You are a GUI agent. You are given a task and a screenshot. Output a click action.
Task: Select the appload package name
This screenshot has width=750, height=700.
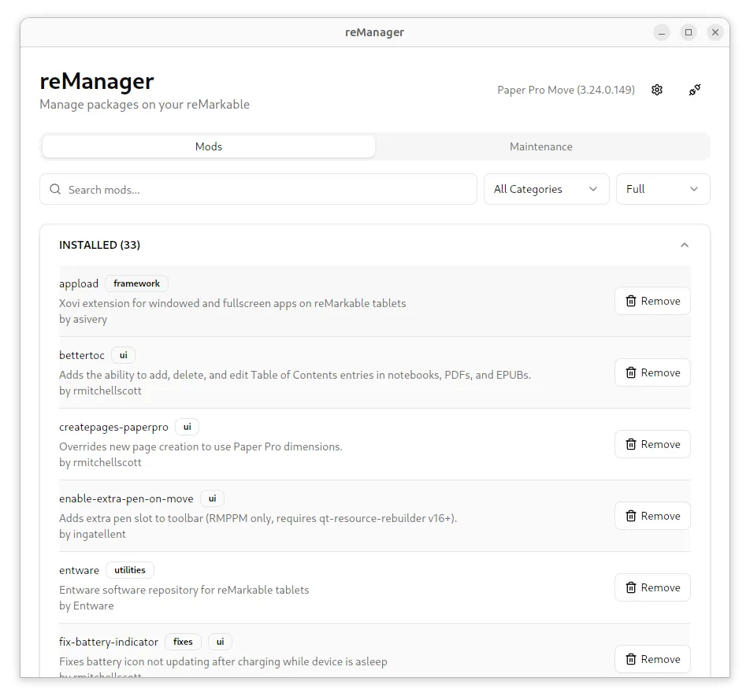point(79,284)
